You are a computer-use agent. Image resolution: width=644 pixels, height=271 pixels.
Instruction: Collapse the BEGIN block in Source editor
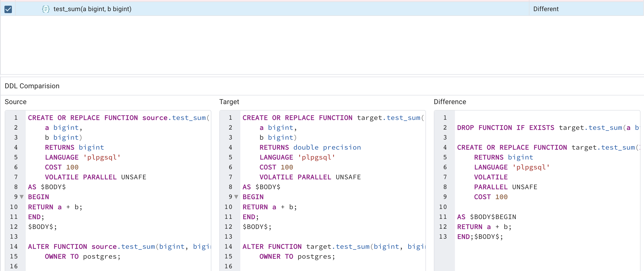tap(21, 197)
